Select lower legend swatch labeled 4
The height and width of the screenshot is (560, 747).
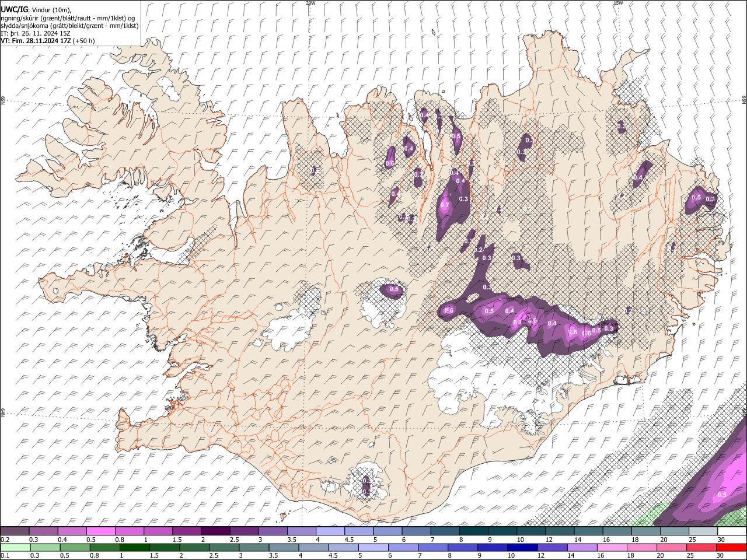point(313,547)
